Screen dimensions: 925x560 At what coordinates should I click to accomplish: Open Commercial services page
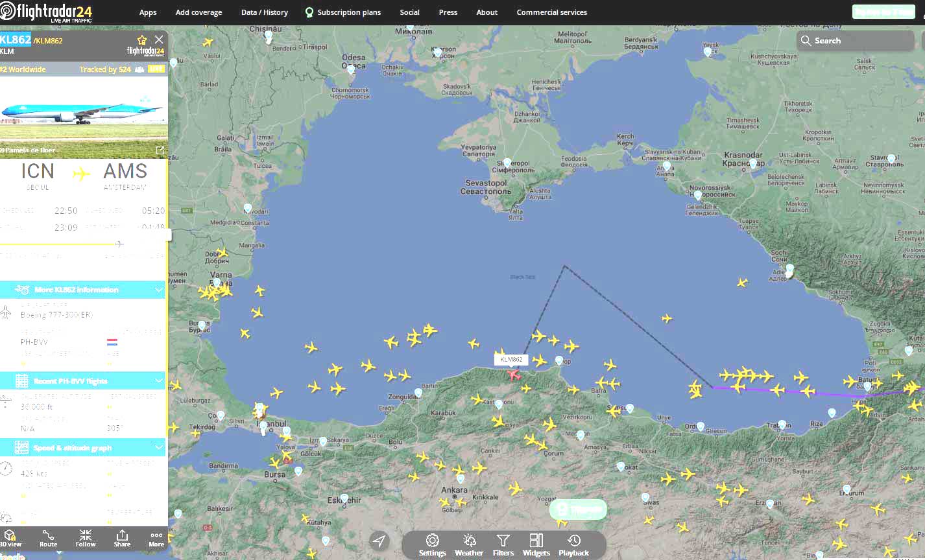point(551,12)
